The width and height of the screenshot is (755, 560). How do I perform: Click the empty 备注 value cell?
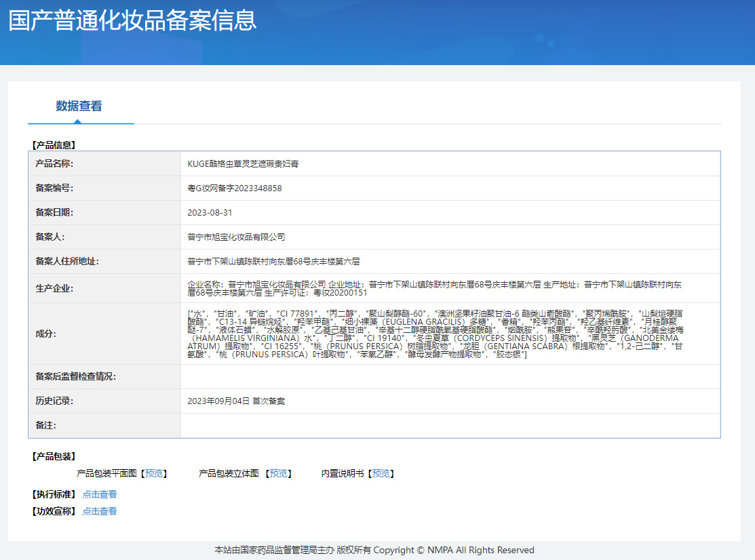[x=450, y=426]
